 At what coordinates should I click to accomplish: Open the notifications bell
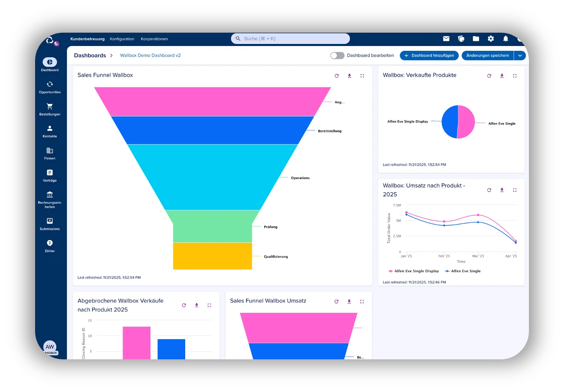coord(506,39)
